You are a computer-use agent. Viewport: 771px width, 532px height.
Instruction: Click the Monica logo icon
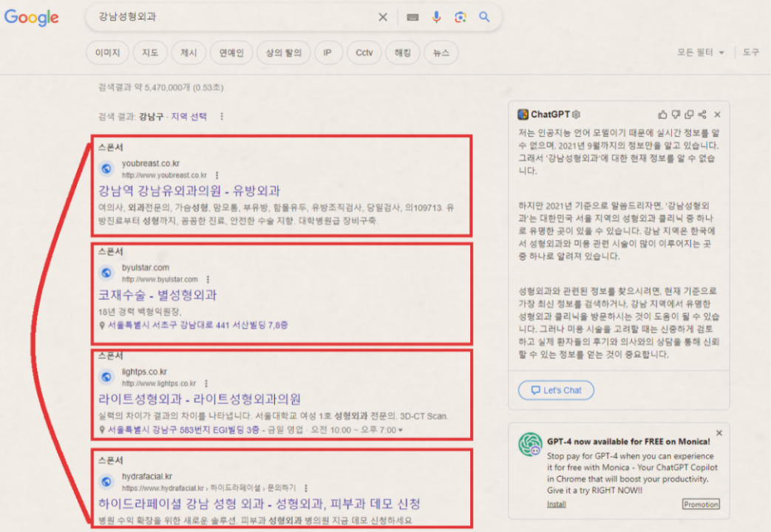coord(531,444)
